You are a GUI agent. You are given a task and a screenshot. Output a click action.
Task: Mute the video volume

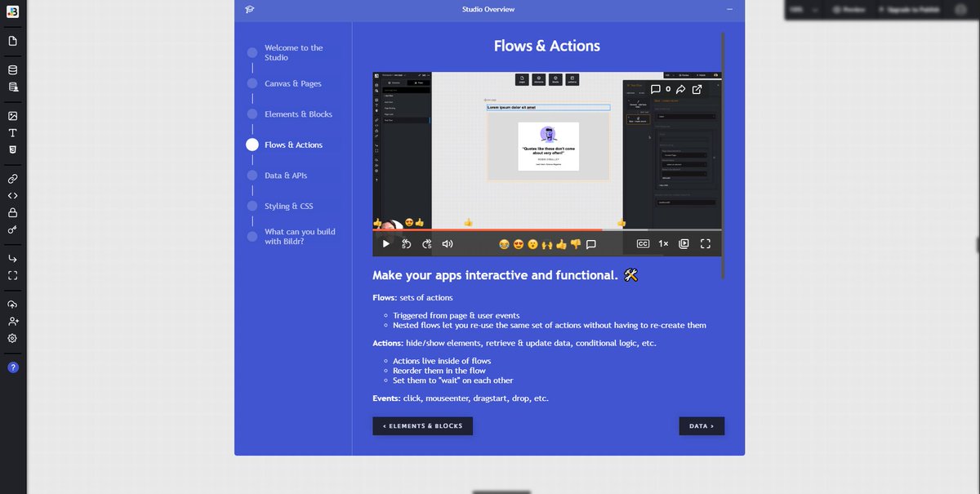coord(448,243)
